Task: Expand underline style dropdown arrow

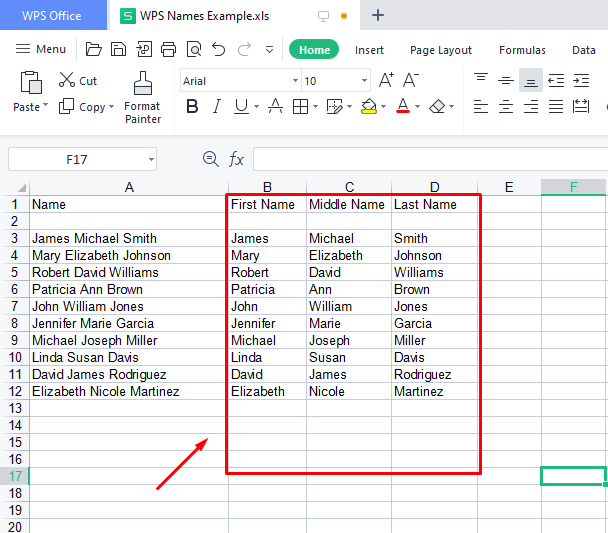Action: pyautogui.click(x=256, y=106)
